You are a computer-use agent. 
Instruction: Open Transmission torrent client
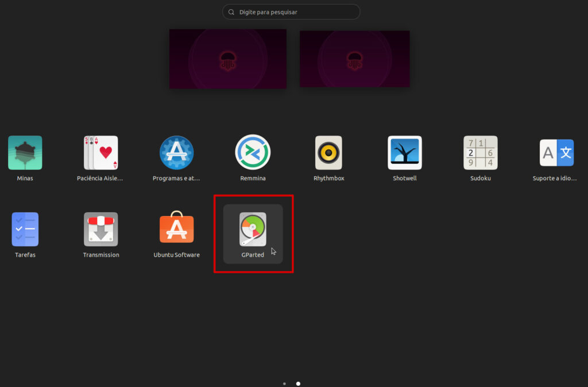point(101,229)
